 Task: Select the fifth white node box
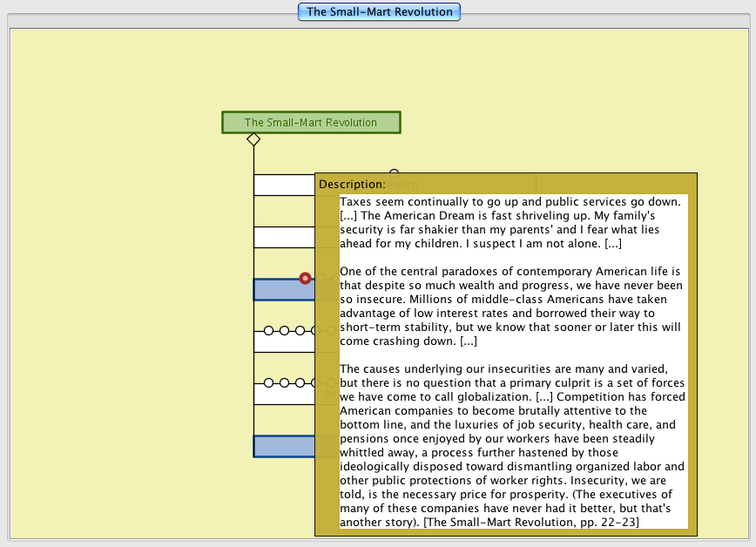click(283, 395)
